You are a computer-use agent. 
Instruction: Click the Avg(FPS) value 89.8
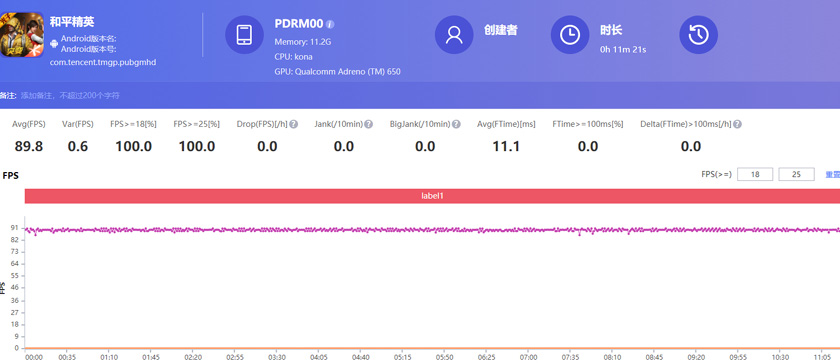point(29,146)
